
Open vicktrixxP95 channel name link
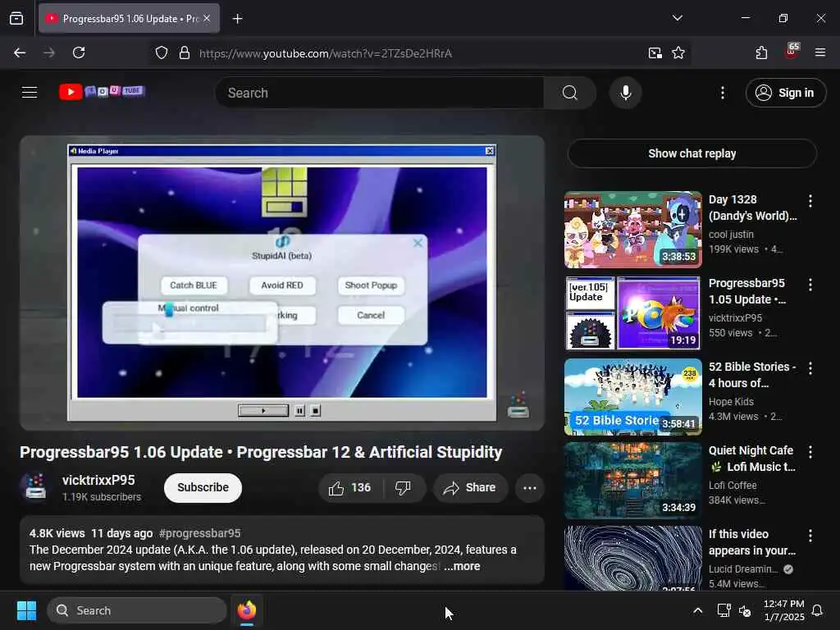[98, 480]
